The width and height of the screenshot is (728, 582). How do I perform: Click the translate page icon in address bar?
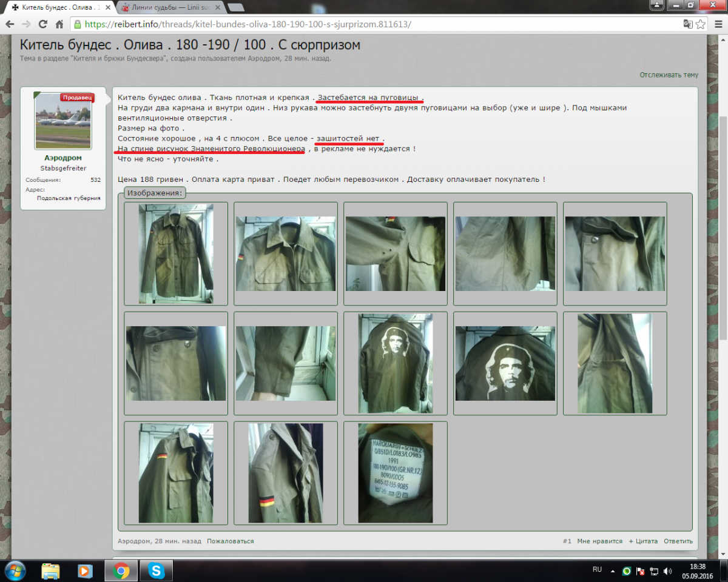click(x=687, y=24)
